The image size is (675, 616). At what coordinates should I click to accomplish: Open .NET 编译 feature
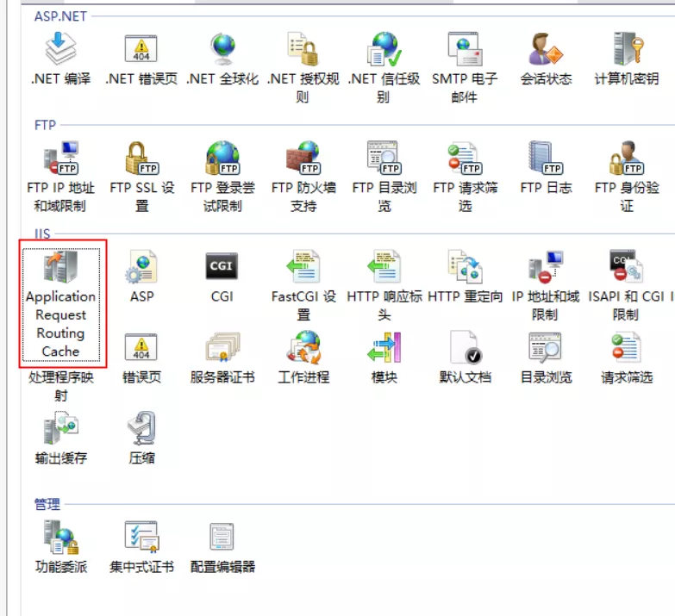[60, 59]
